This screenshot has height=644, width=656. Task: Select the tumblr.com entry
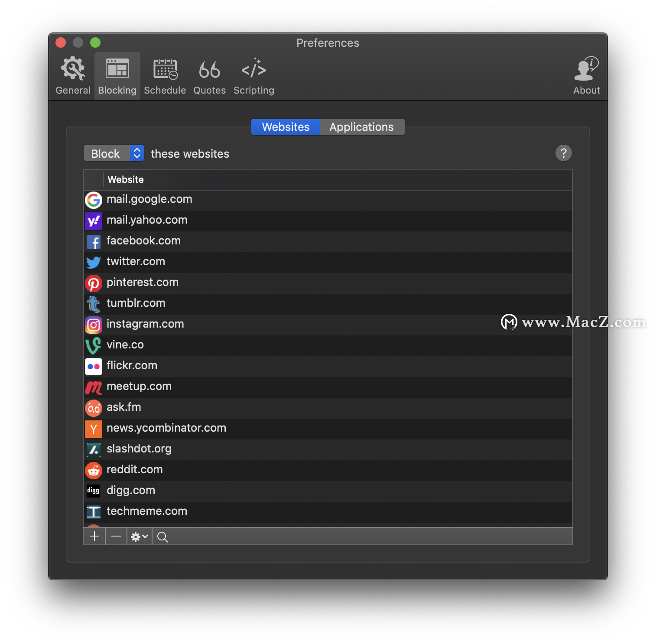(328, 304)
